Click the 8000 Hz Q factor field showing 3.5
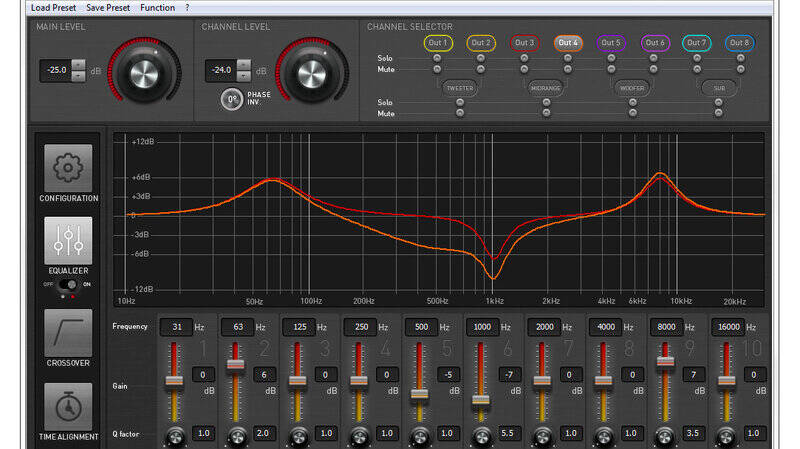The height and width of the screenshot is (449, 800). (x=693, y=433)
